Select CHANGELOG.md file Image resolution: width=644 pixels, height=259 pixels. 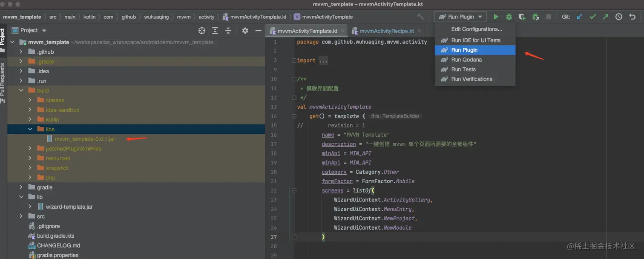click(x=58, y=245)
